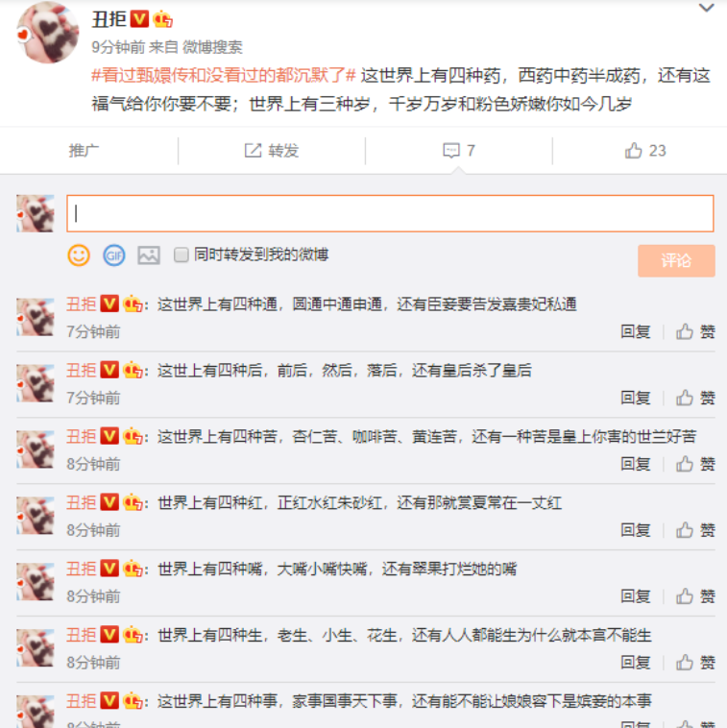Open the post author's profile avatar
The width and height of the screenshot is (727, 728).
47,33
